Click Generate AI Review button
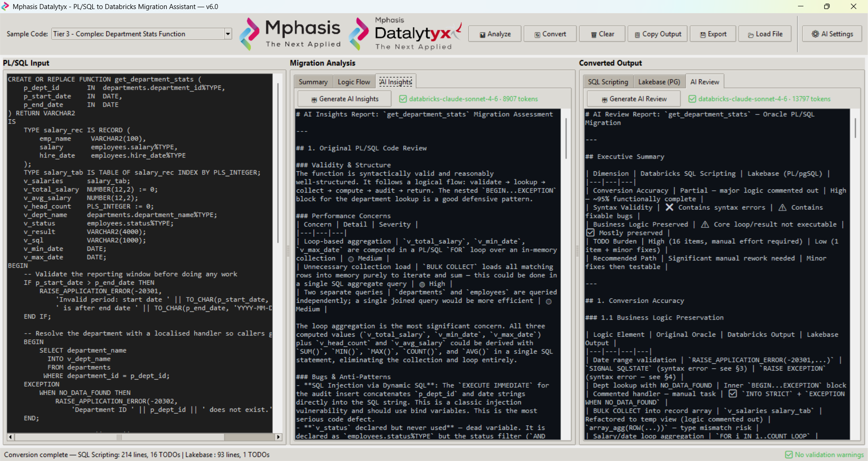 tap(634, 99)
